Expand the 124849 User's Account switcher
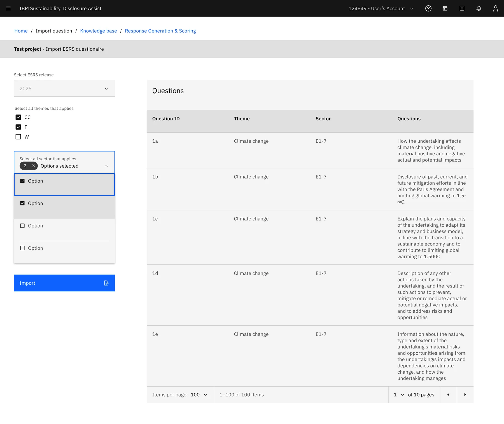 (x=381, y=8)
